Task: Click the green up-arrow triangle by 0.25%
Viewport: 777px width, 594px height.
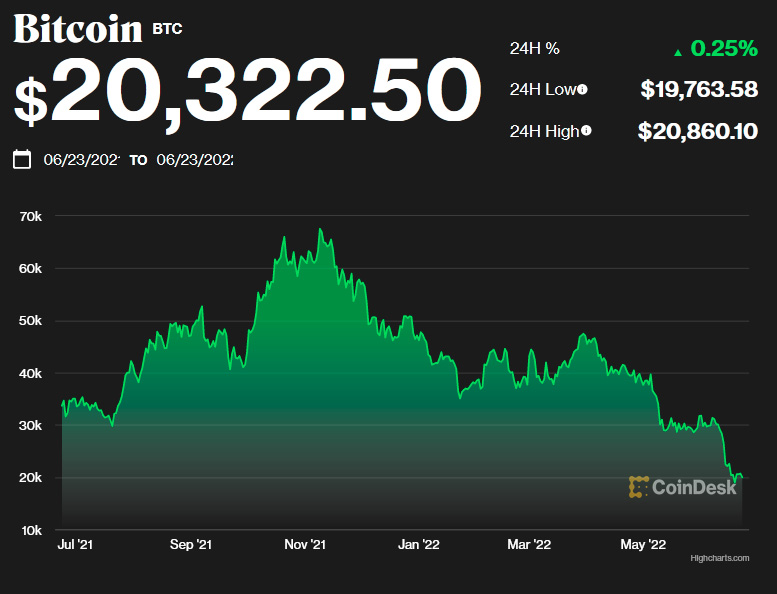Action: (678, 51)
